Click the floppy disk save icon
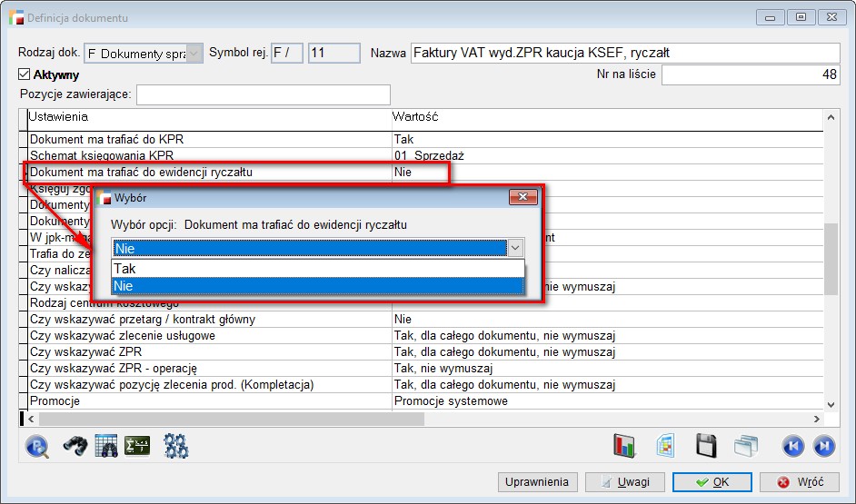The image size is (856, 504). click(x=706, y=446)
